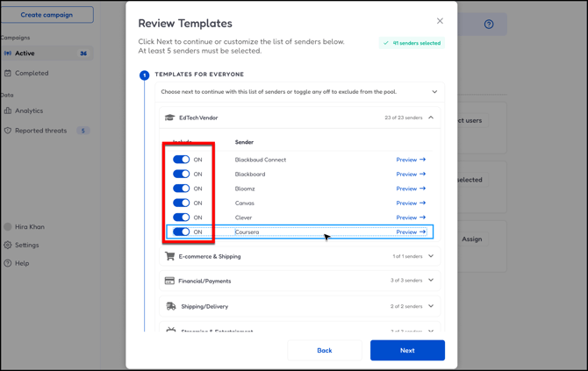Click the Blackbaud Connect sender name

pyautogui.click(x=261, y=160)
